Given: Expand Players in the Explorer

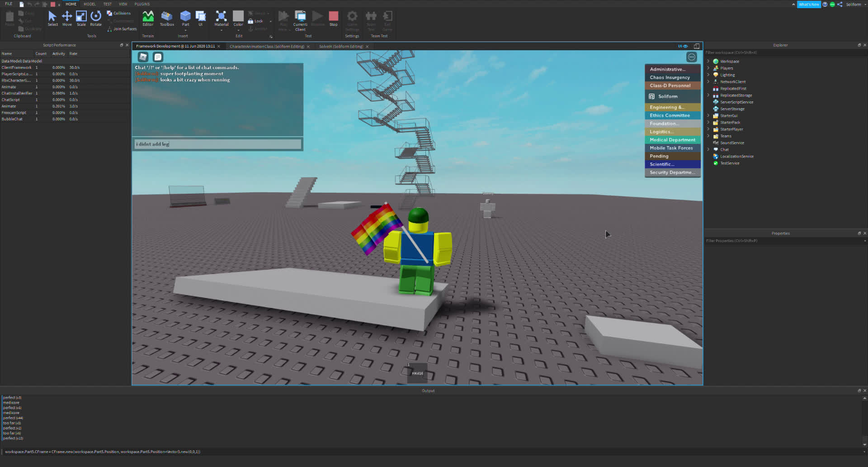Looking at the screenshot, I should pos(708,68).
